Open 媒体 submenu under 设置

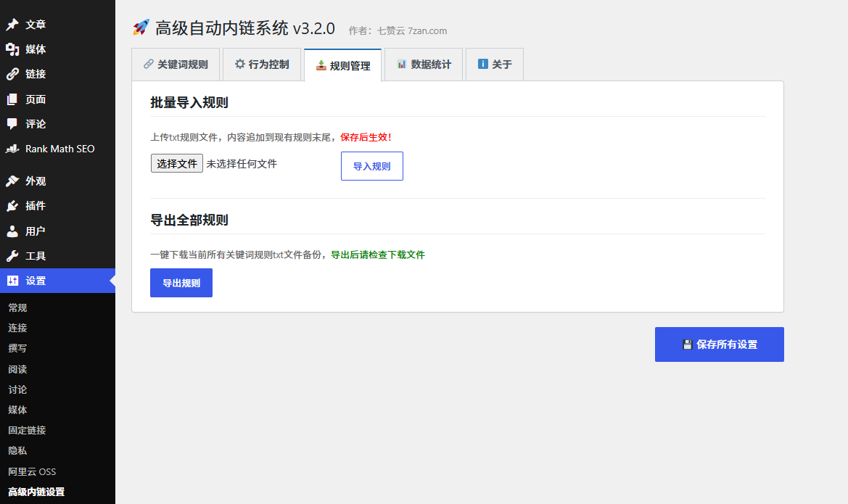17,410
